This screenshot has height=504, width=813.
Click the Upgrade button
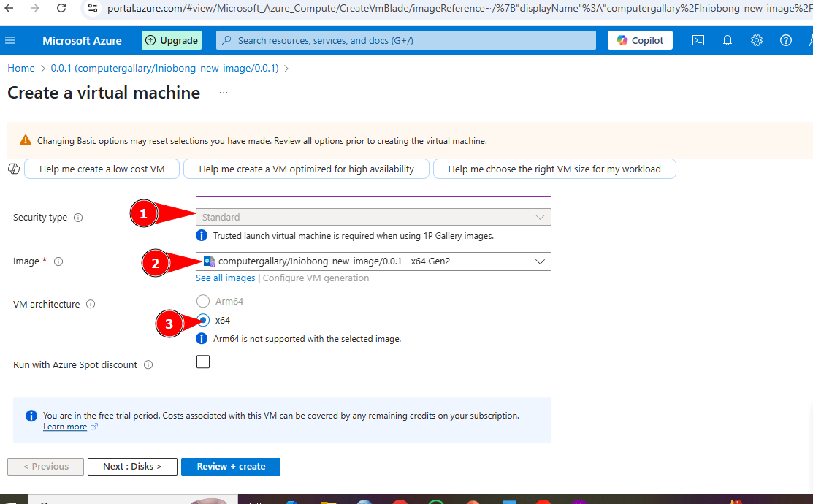[172, 40]
